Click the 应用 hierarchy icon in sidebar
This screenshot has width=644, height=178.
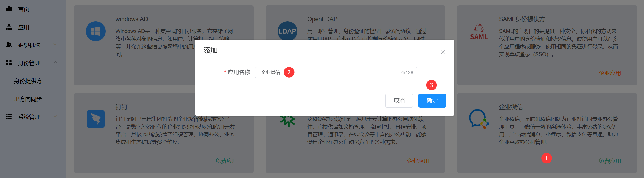[9, 27]
